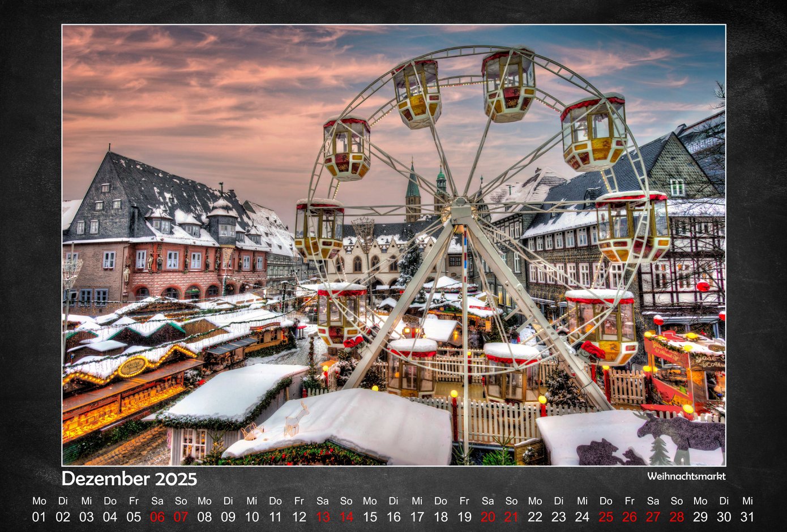Select date 05

coord(134,517)
